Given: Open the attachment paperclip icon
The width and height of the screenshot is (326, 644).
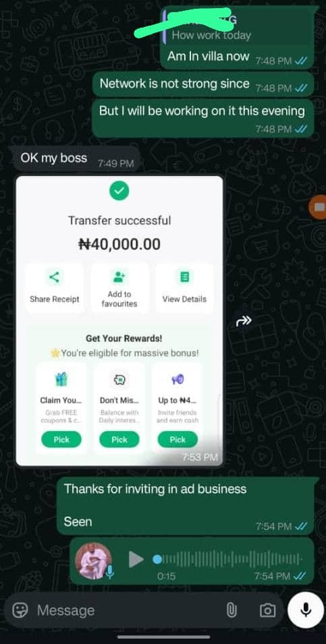Looking at the screenshot, I should (x=232, y=610).
